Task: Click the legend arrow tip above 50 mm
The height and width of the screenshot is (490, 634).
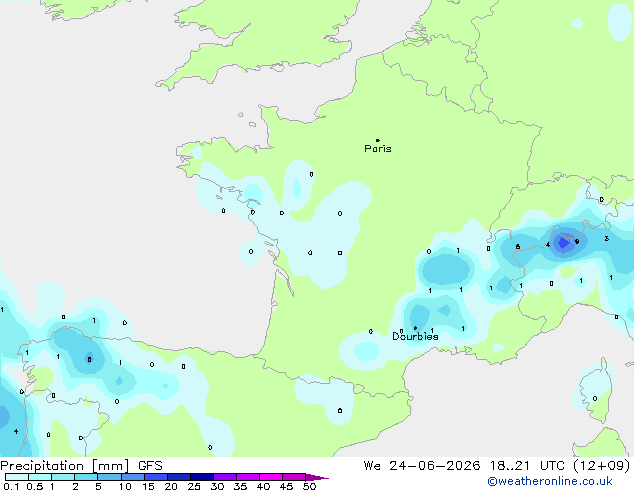Action: click(x=317, y=477)
